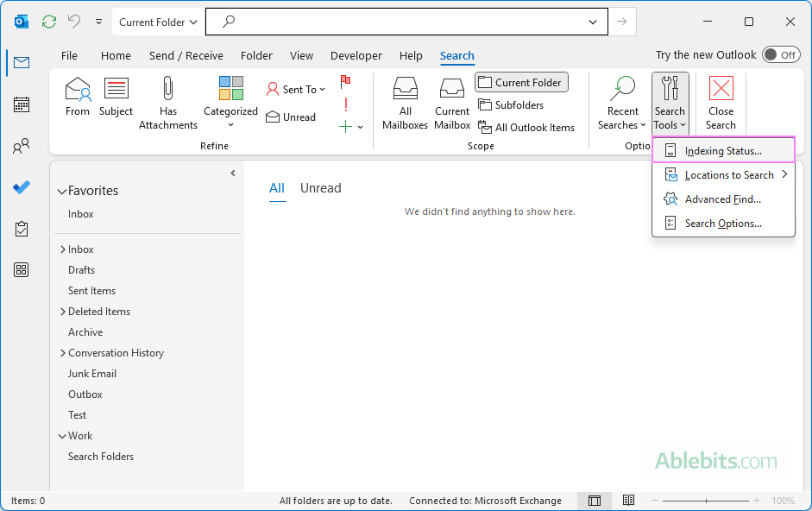Expand the Deleted Items folder
This screenshot has height=511, width=812.
point(63,311)
